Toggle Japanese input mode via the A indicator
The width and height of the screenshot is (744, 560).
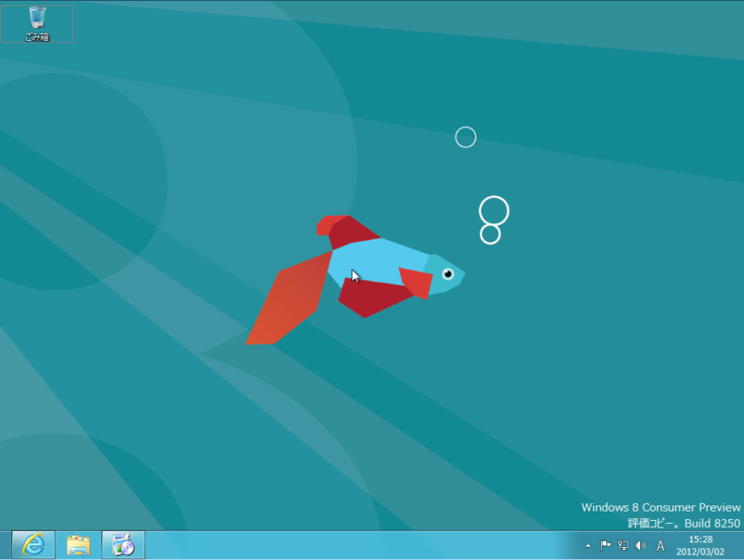pos(660,545)
